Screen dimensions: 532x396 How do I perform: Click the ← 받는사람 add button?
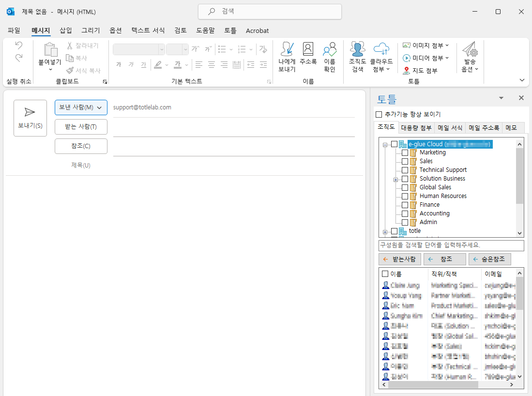pos(400,259)
